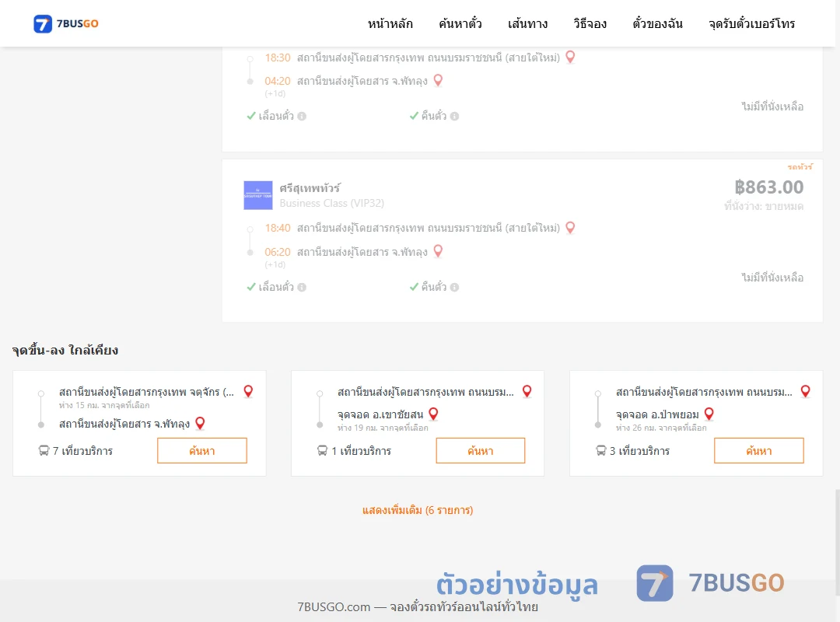Click 18:40 departure time
The image size is (840, 622).
coord(278,229)
